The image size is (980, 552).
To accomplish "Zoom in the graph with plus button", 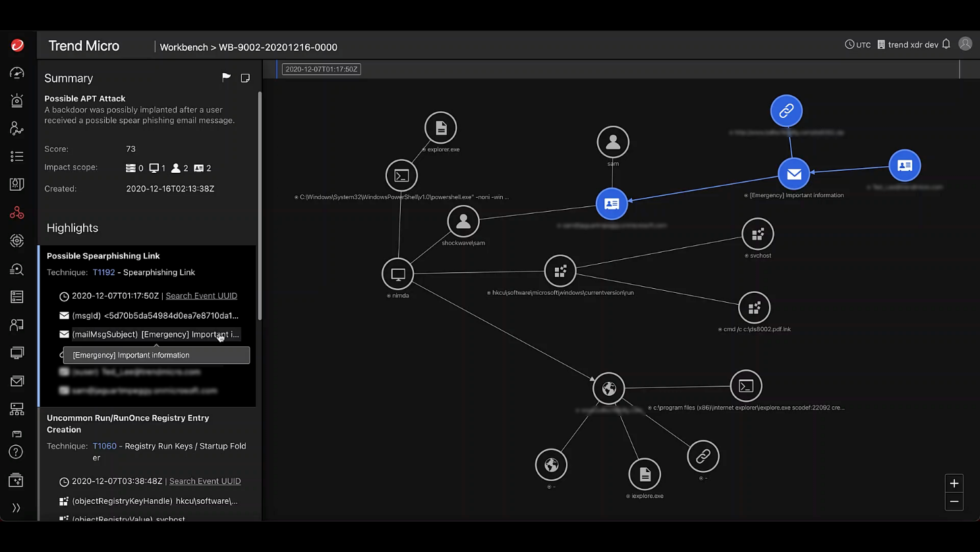I will pyautogui.click(x=954, y=483).
